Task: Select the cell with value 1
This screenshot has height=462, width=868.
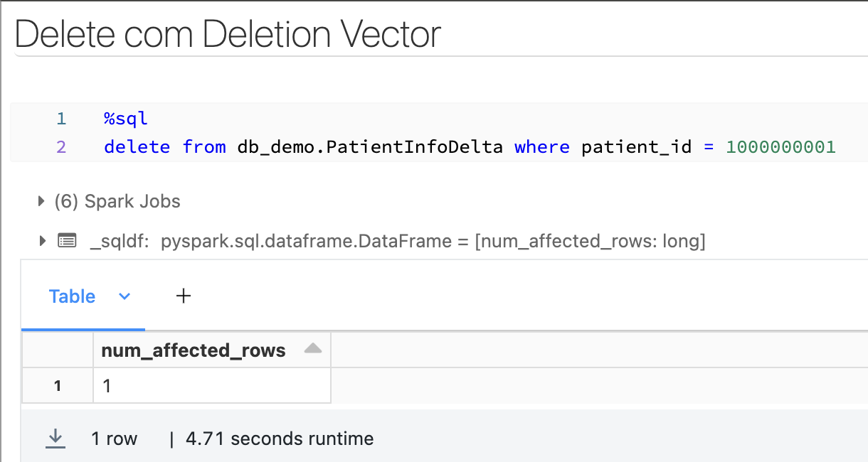Action: (x=212, y=386)
